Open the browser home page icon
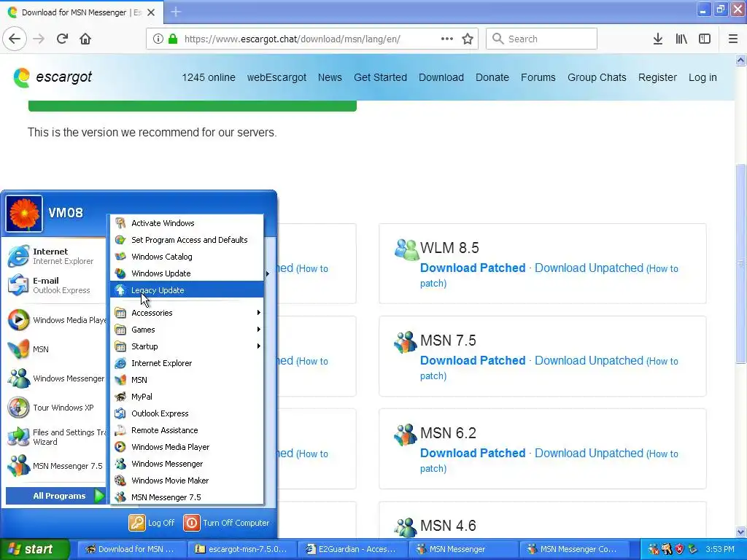 click(x=85, y=39)
